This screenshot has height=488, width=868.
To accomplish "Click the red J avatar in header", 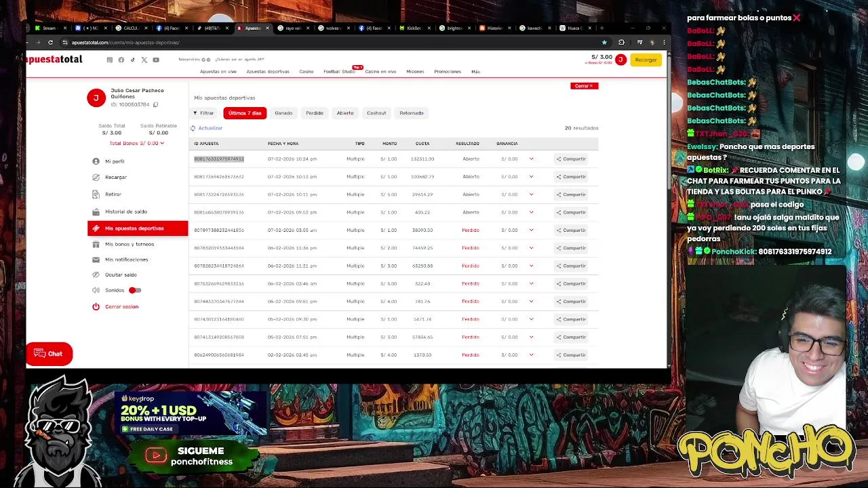I will (620, 60).
